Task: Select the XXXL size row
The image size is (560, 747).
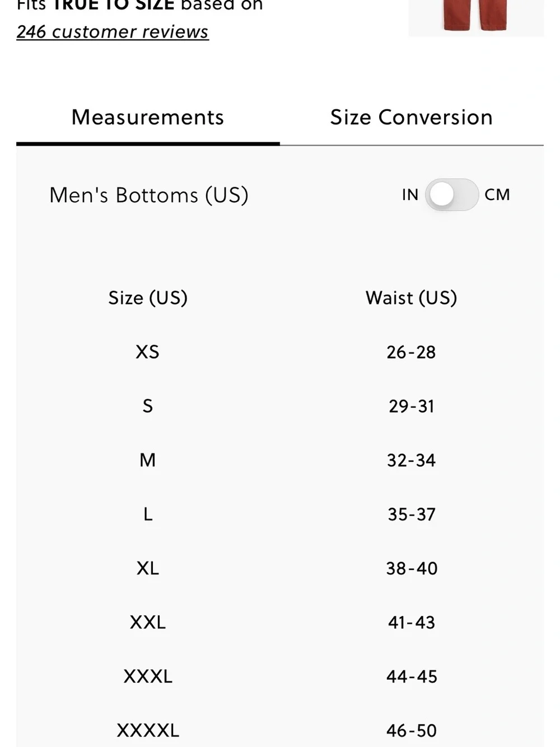Action: point(280,676)
